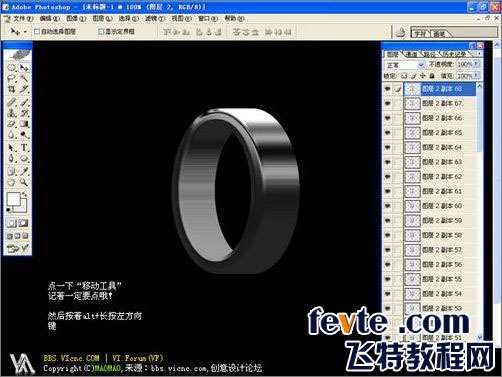Select the Elliptical Marquee tool
502x377 pixels.
pyautogui.click(x=12, y=68)
